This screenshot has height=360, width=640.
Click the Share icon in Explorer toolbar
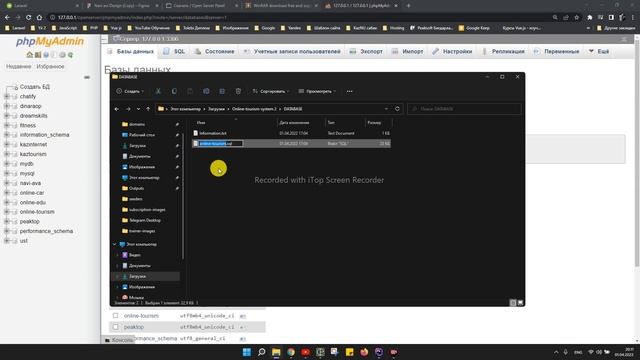(x=222, y=91)
